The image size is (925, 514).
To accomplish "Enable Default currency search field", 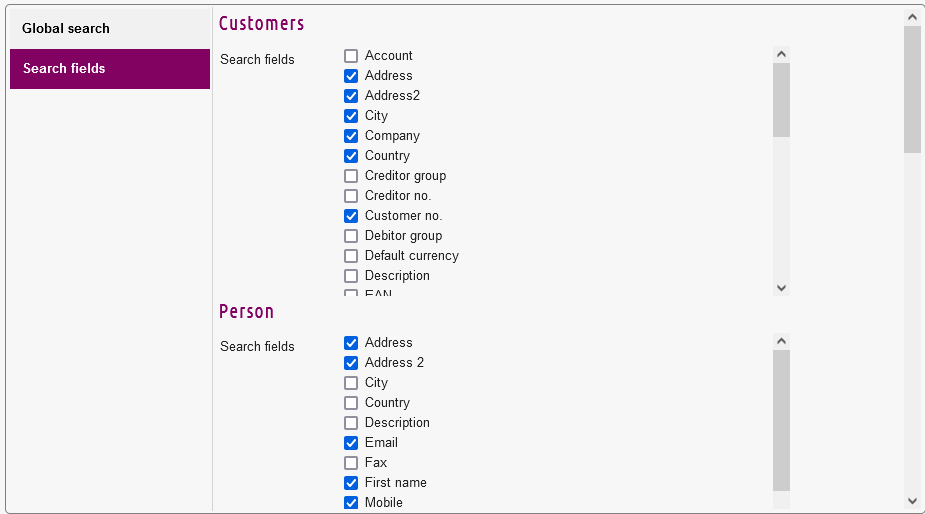I will click(x=351, y=256).
